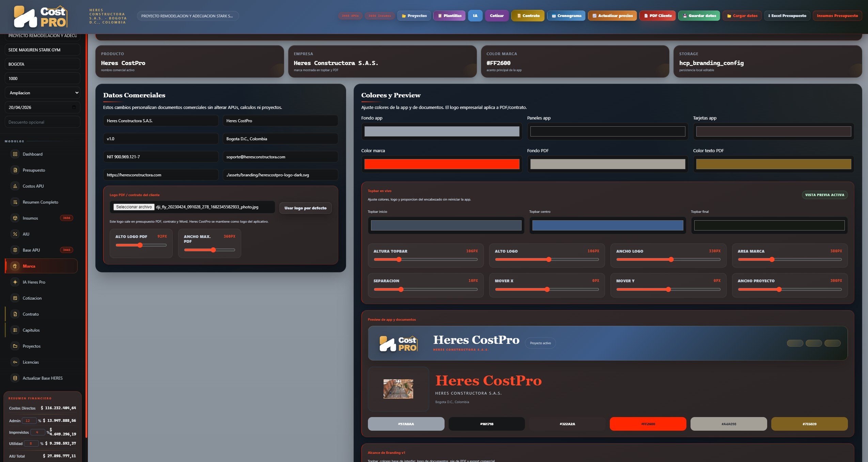The height and width of the screenshot is (462, 868).
Task: Adjust the Ancho Logo slider
Action: [x=668, y=259]
